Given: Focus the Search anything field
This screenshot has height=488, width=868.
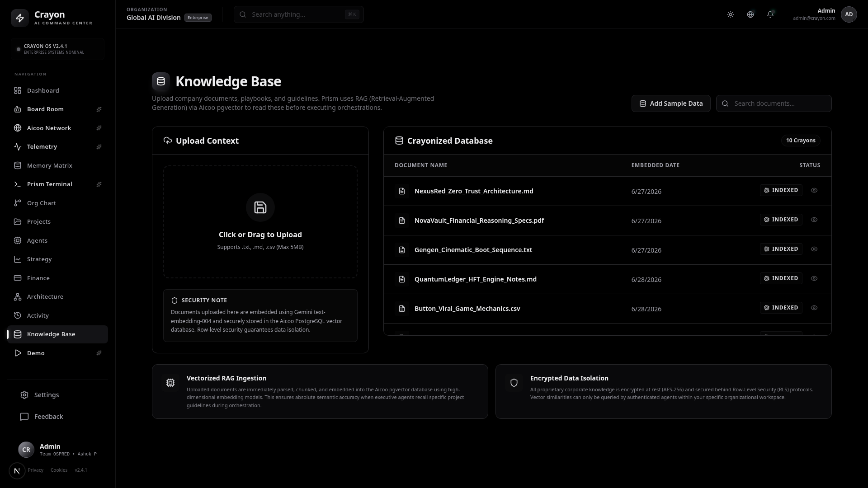Looking at the screenshot, I should [299, 14].
